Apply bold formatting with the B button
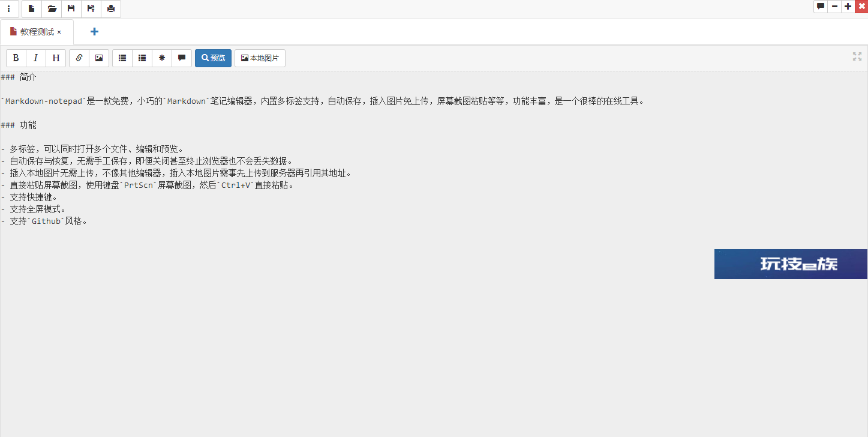 [16, 58]
